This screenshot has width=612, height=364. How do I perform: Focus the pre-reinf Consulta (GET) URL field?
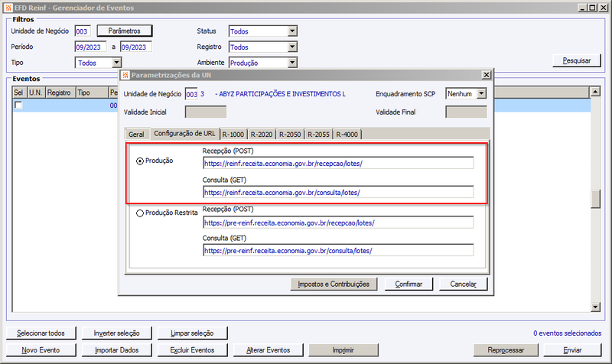(338, 251)
